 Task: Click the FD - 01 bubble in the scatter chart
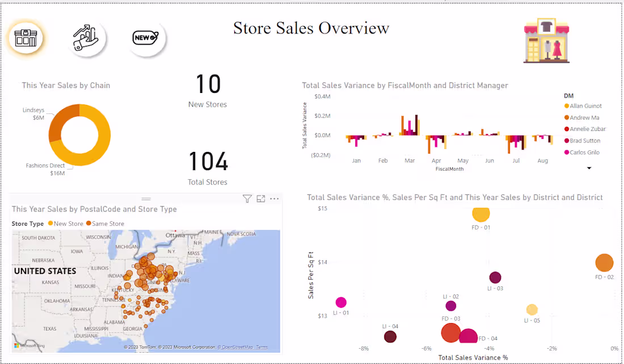[x=481, y=214]
